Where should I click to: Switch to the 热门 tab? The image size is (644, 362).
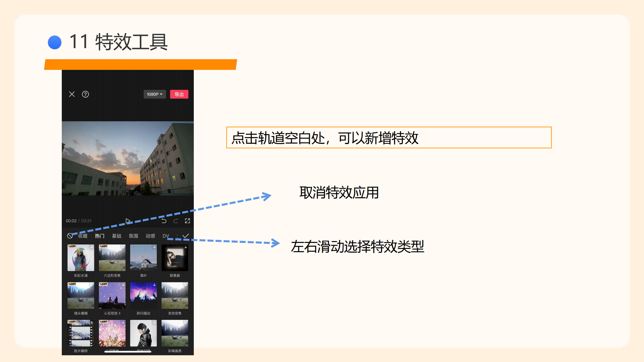click(99, 236)
